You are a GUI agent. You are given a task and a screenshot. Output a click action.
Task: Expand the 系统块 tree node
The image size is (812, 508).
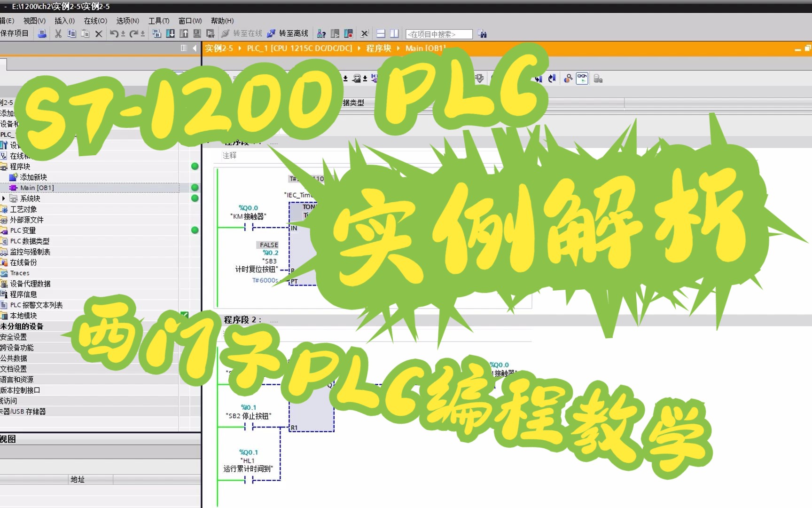click(4, 198)
